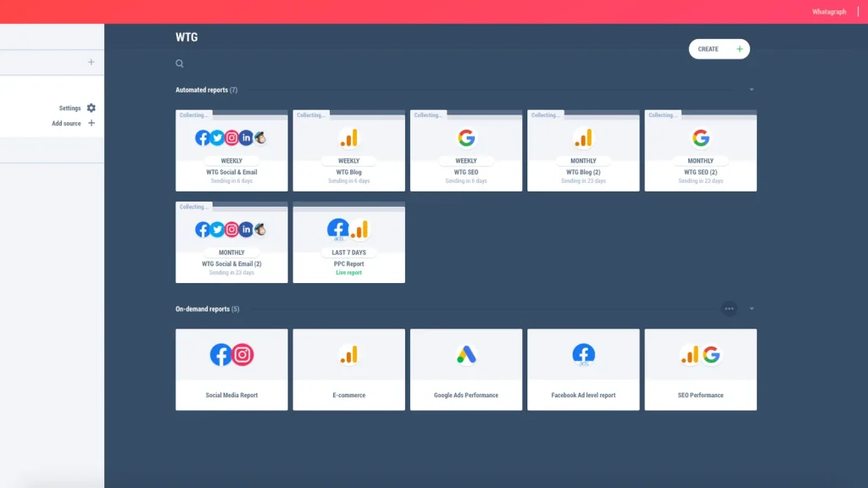Click 'Sending in 6 days' on WTG Blog
868x488 pixels.
tap(348, 181)
